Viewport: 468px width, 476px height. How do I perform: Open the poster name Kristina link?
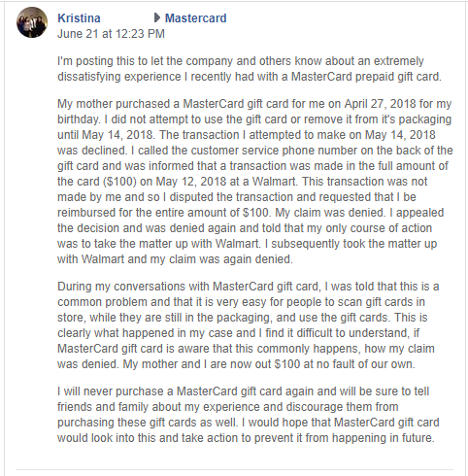pyautogui.click(x=79, y=18)
